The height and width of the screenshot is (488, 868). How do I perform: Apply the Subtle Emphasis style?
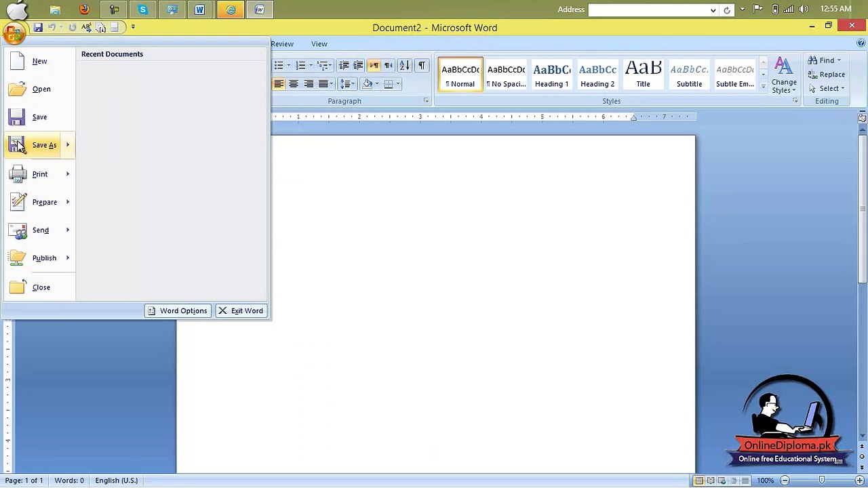(735, 75)
